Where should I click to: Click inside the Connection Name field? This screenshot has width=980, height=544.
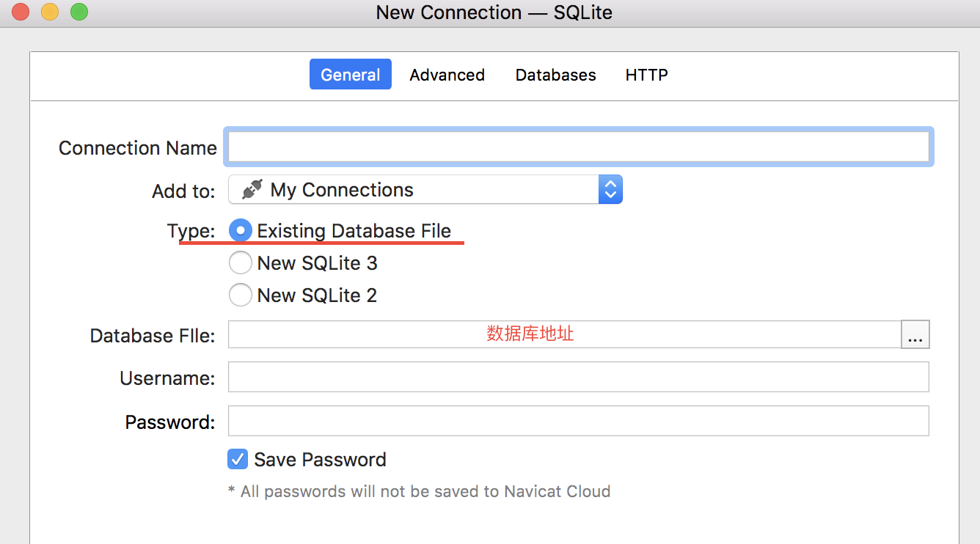(x=578, y=147)
